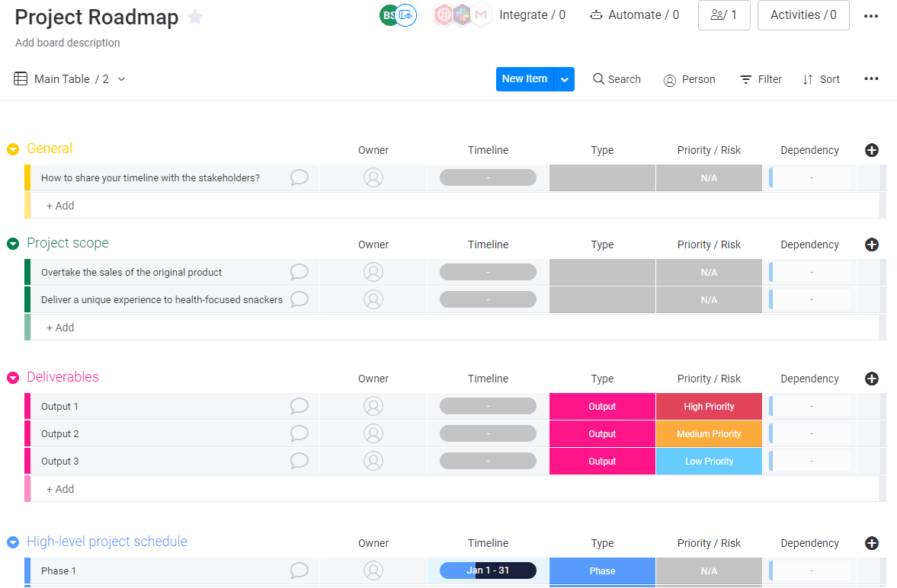The image size is (897, 588).
Task: Open conversation for Output 1
Action: coord(299,406)
